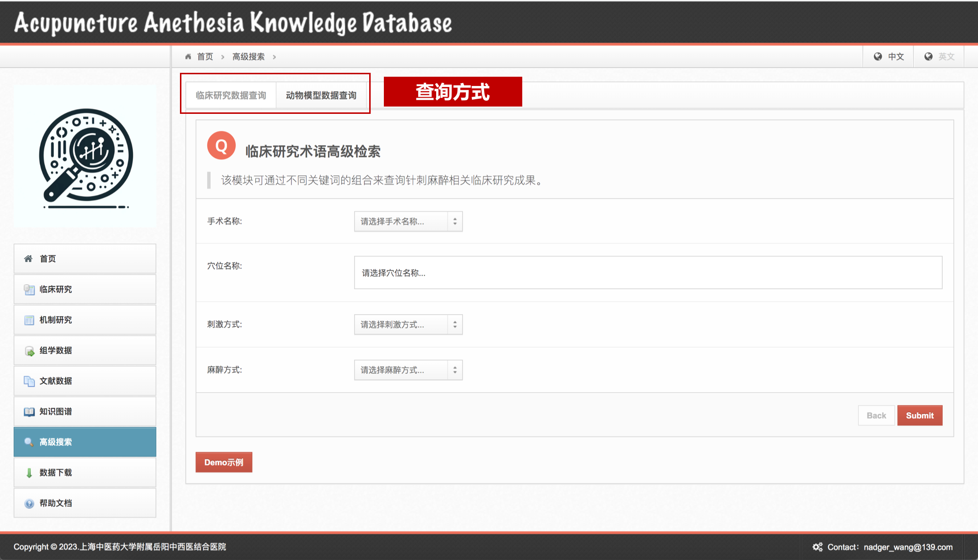Image resolution: width=978 pixels, height=560 pixels.
Task: Select the 临床研究数据查询 tab
Action: click(231, 95)
